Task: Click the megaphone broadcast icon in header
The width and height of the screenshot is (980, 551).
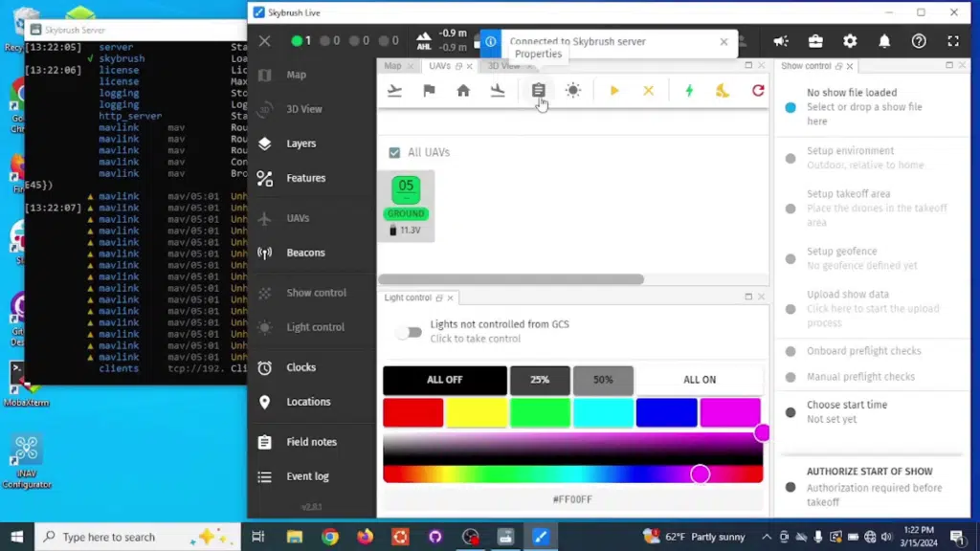Action: tap(781, 41)
